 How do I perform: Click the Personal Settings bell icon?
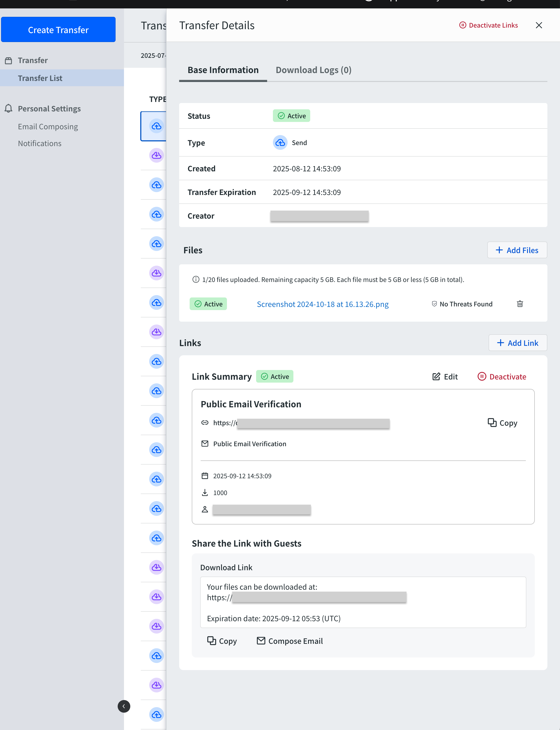point(8,108)
